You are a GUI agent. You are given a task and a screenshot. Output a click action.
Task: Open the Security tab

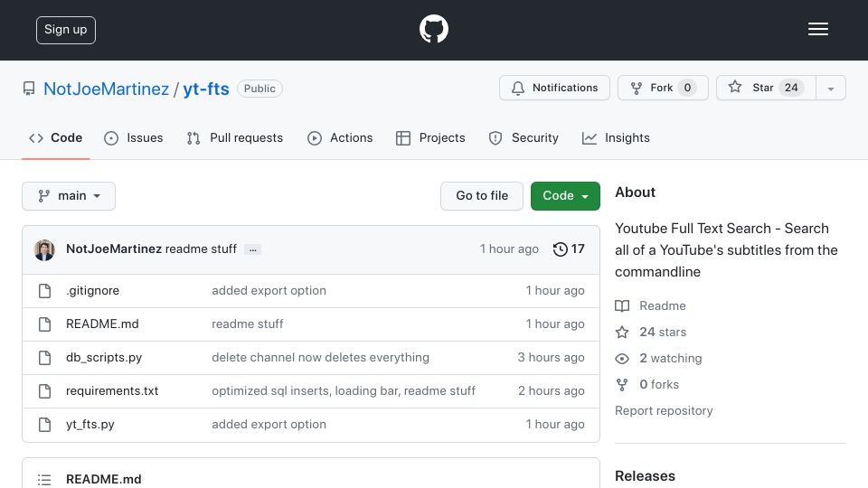pyautogui.click(x=524, y=137)
